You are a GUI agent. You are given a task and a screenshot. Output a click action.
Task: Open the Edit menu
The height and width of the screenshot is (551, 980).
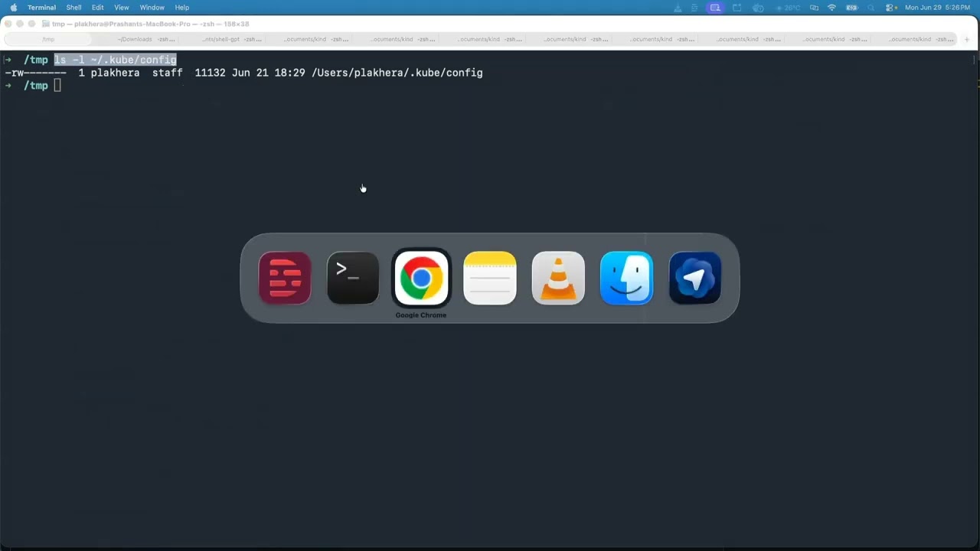click(x=98, y=8)
